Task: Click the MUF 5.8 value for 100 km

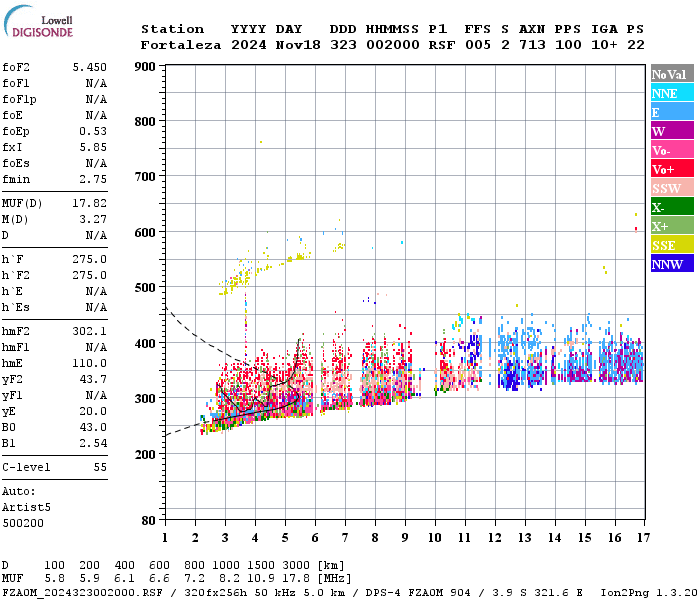Action: [x=54, y=578]
